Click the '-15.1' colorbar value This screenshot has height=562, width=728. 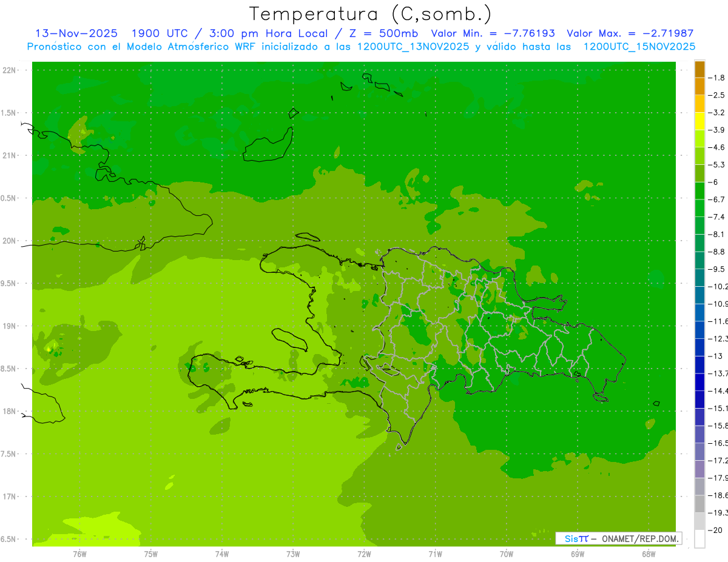(x=718, y=408)
